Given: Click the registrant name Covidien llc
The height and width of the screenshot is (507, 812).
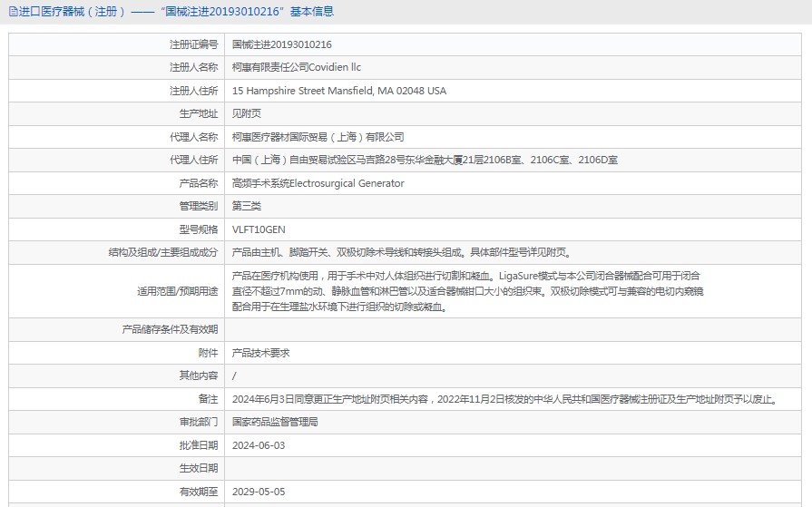Looking at the screenshot, I should (297, 67).
